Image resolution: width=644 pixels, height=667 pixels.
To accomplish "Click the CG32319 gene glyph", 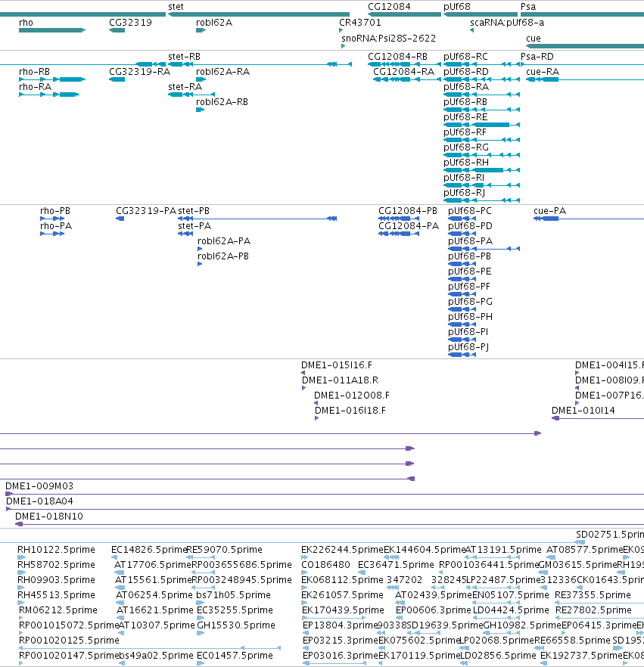I will [x=117, y=30].
